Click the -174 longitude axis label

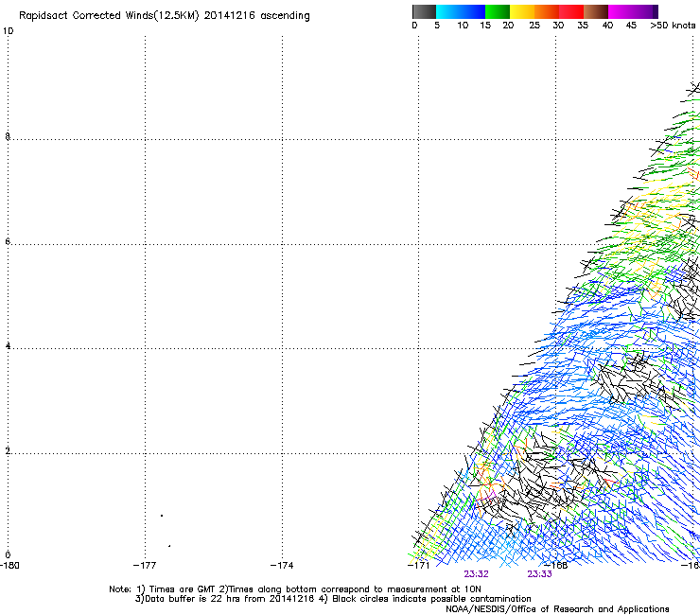point(282,566)
